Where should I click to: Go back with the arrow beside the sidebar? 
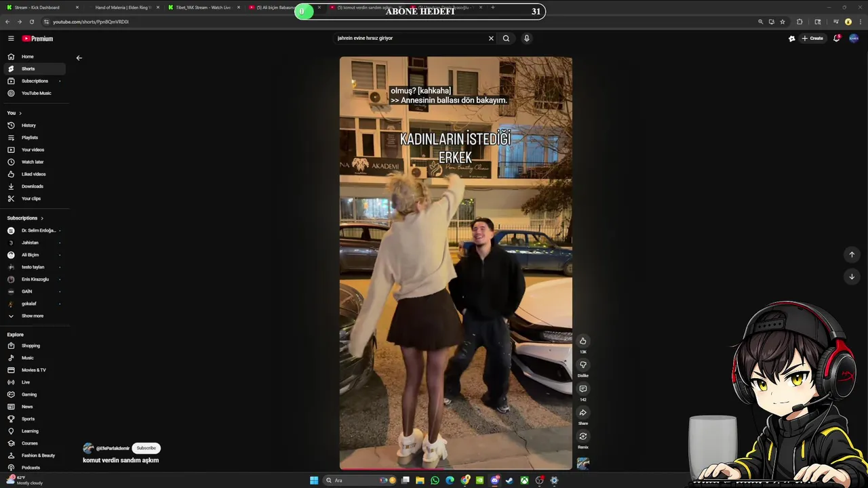[x=79, y=58]
